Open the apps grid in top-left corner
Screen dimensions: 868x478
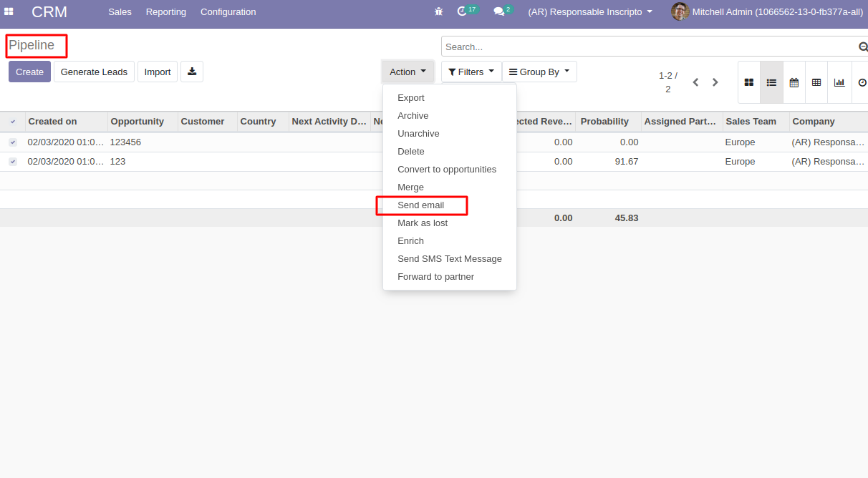tap(9, 11)
